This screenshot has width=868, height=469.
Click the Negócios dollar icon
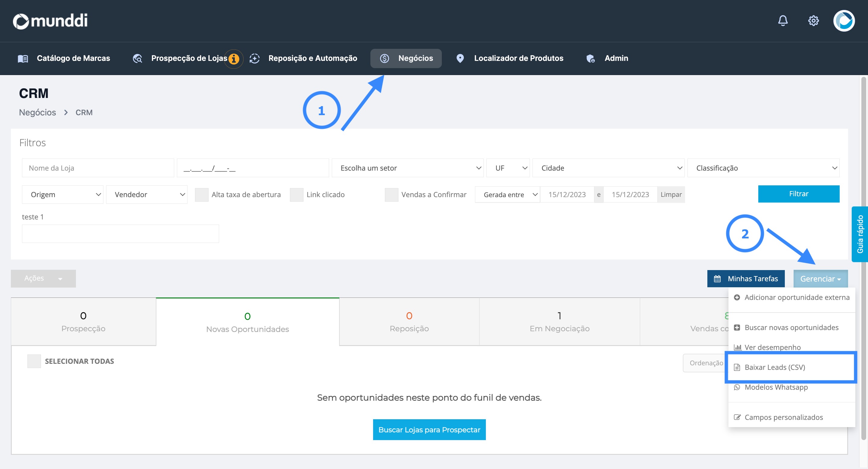[x=385, y=58]
